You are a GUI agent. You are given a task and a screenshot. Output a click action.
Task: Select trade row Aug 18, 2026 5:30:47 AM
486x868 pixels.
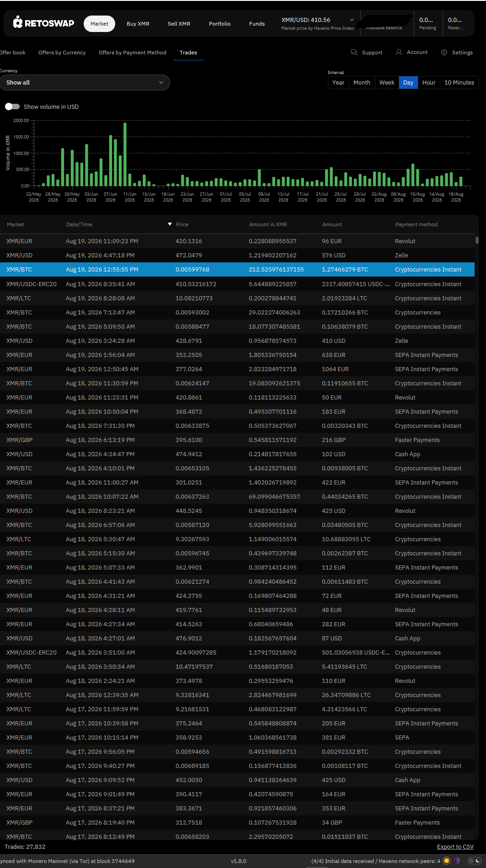coord(237,539)
